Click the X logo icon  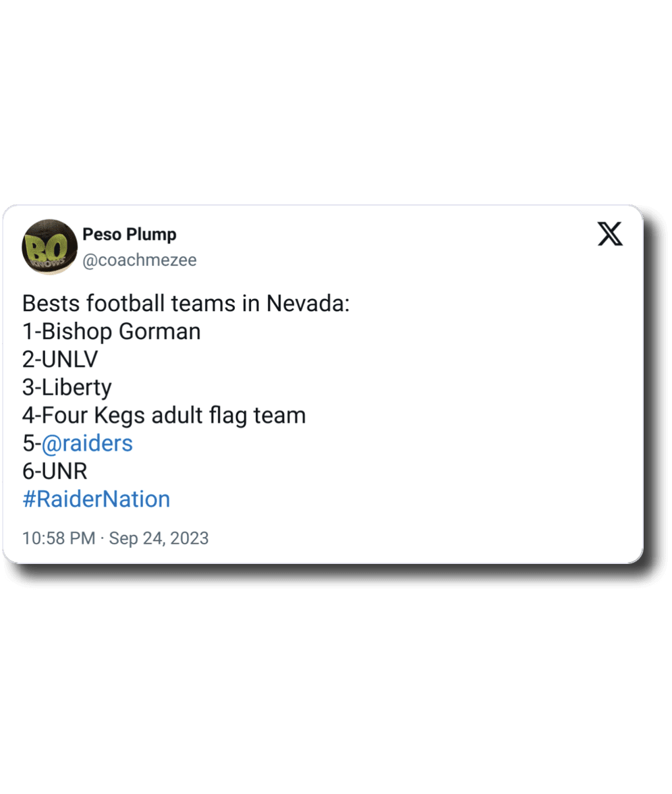coord(611,234)
